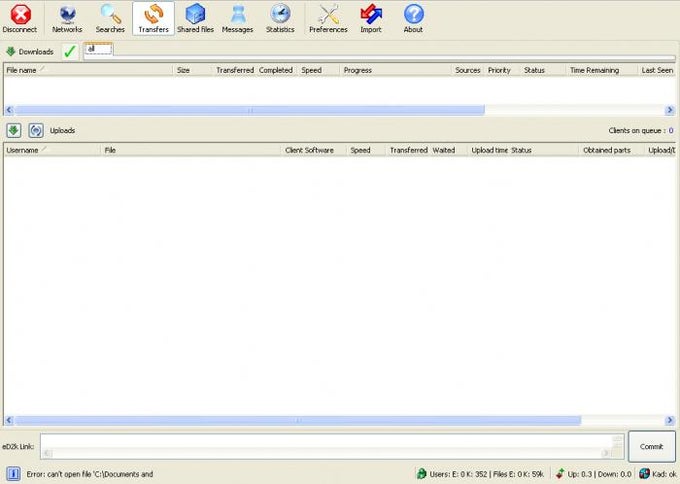Click the Import toolbar icon
Screen dimensions: 680x484
(x=371, y=19)
